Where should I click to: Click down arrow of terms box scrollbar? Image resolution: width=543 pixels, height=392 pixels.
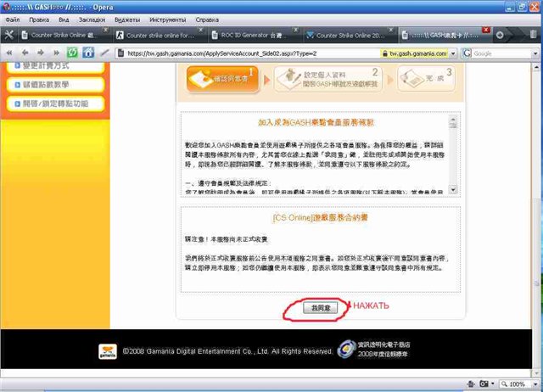pyautogui.click(x=453, y=189)
